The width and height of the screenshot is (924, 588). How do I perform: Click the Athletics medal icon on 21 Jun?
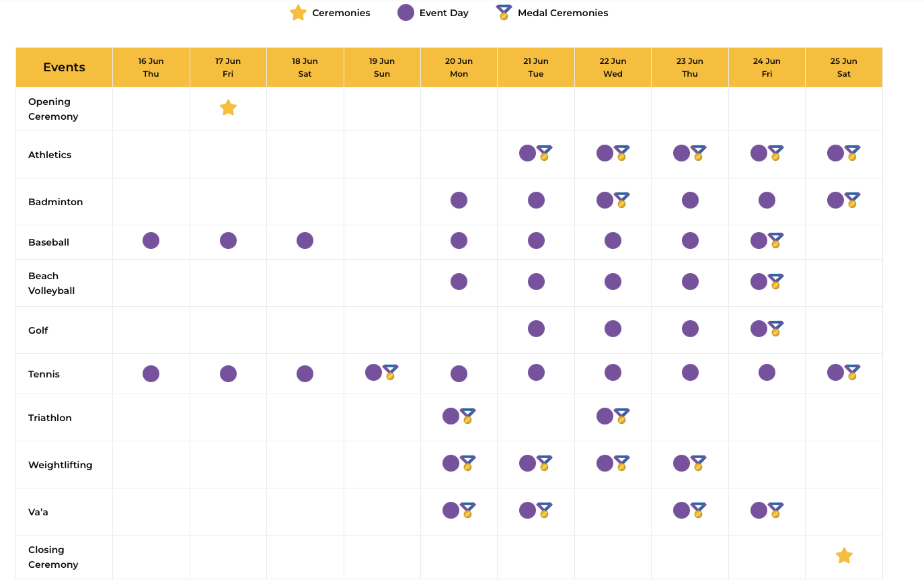pyautogui.click(x=544, y=153)
